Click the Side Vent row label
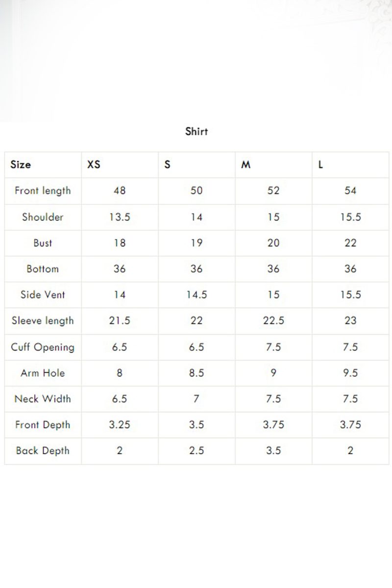 point(43,294)
